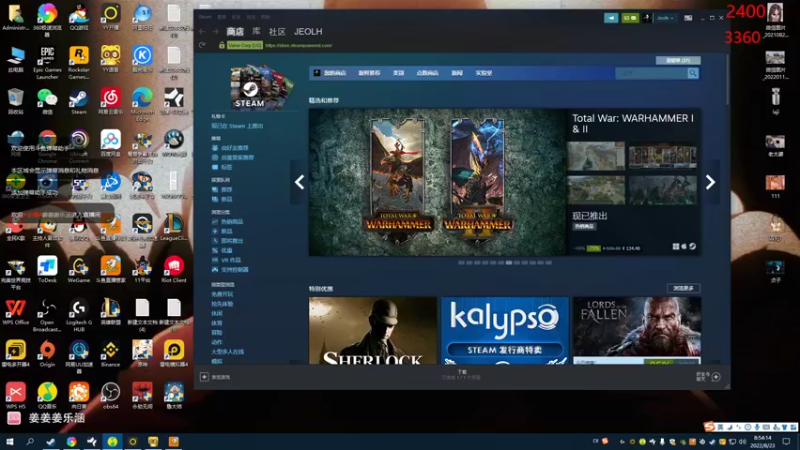The width and height of the screenshot is (800, 450).
Task: Select the Origin desktop icon
Action: 47,354
